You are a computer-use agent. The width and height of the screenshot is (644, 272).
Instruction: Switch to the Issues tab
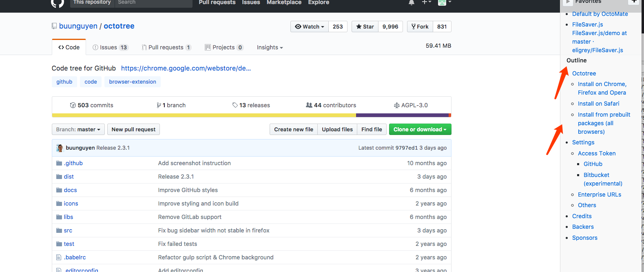pyautogui.click(x=110, y=47)
